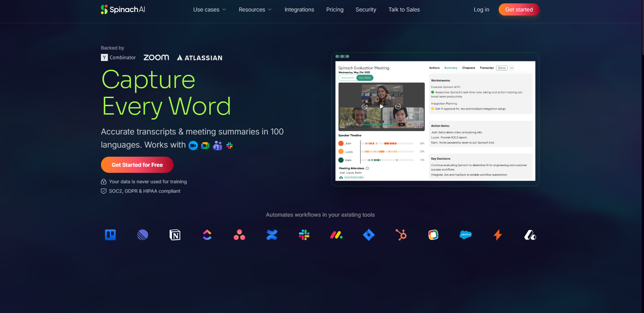Click 'Your data is never used for training'
Screen dimensions: 644x313
tap(148, 182)
